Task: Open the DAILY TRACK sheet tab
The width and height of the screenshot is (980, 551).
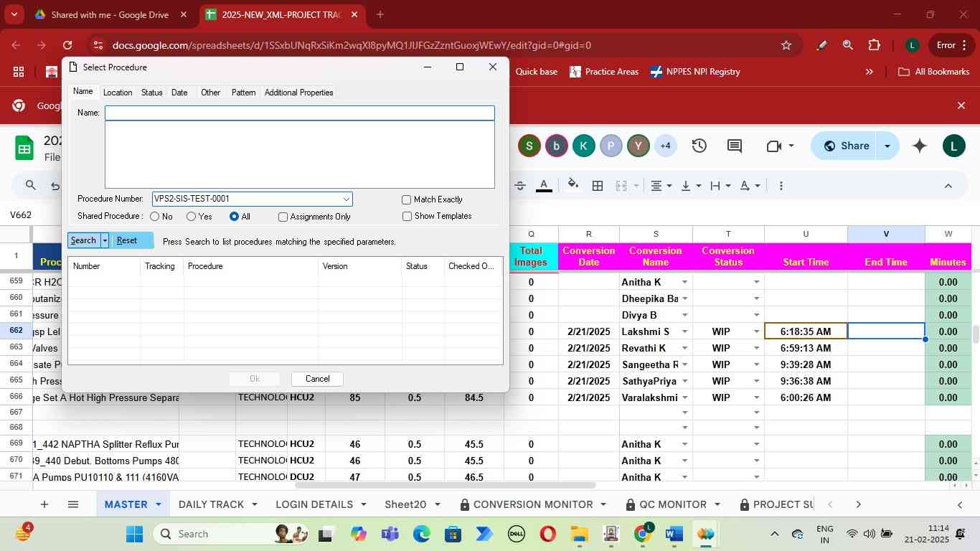Action: tap(211, 504)
